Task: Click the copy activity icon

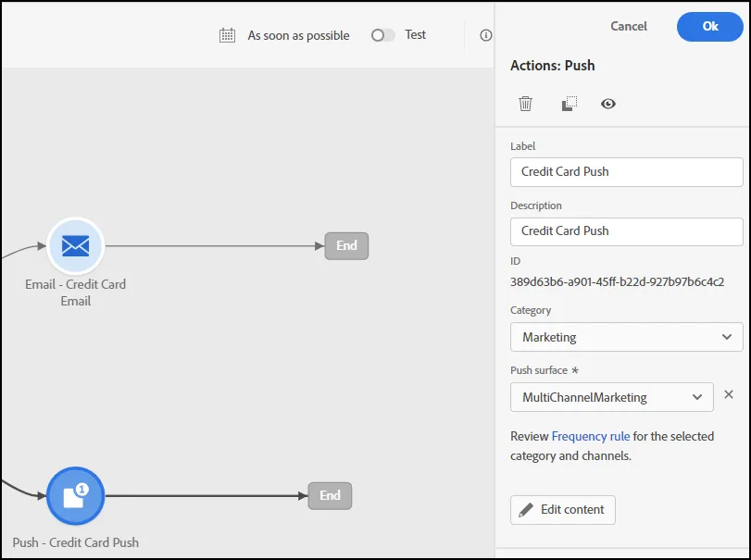Action: (x=569, y=104)
